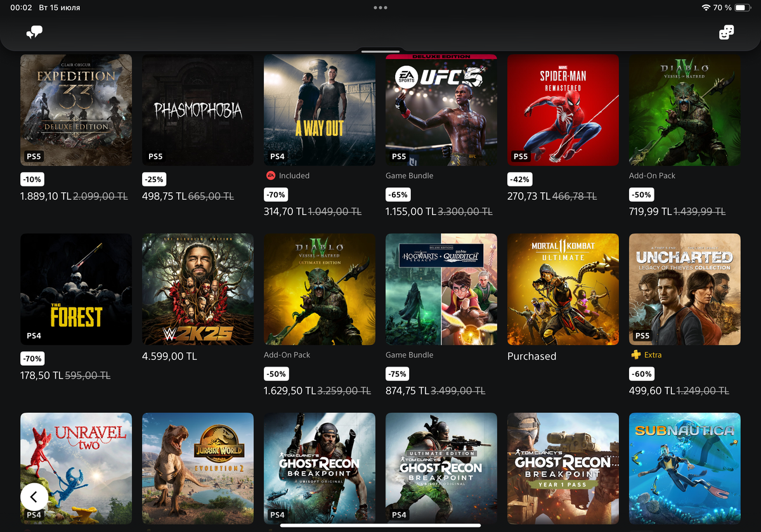Tap the home indicator bar at bottom

pyautogui.click(x=380, y=525)
